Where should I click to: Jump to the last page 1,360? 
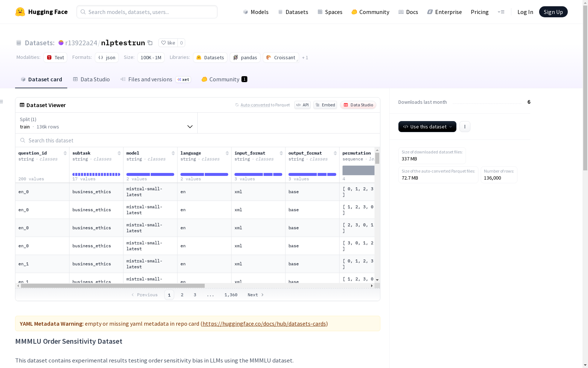231,295
